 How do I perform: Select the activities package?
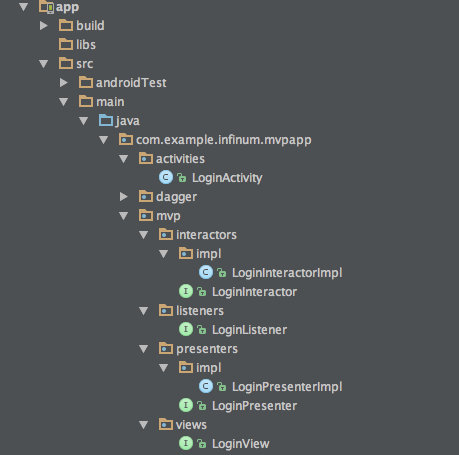pos(180,159)
